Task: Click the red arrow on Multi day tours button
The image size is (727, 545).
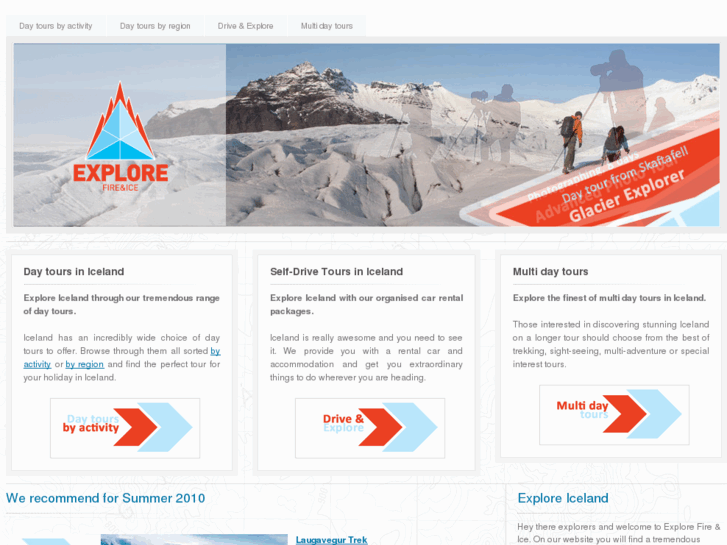Action: pyautogui.click(x=624, y=414)
